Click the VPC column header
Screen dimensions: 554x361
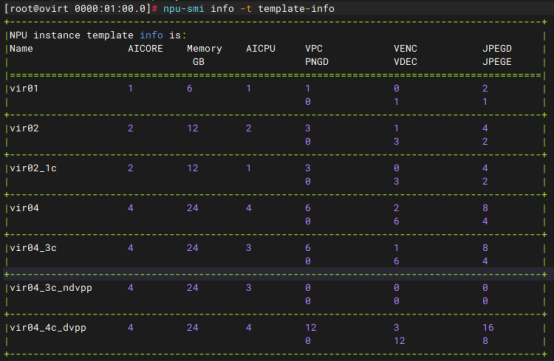[x=314, y=48]
